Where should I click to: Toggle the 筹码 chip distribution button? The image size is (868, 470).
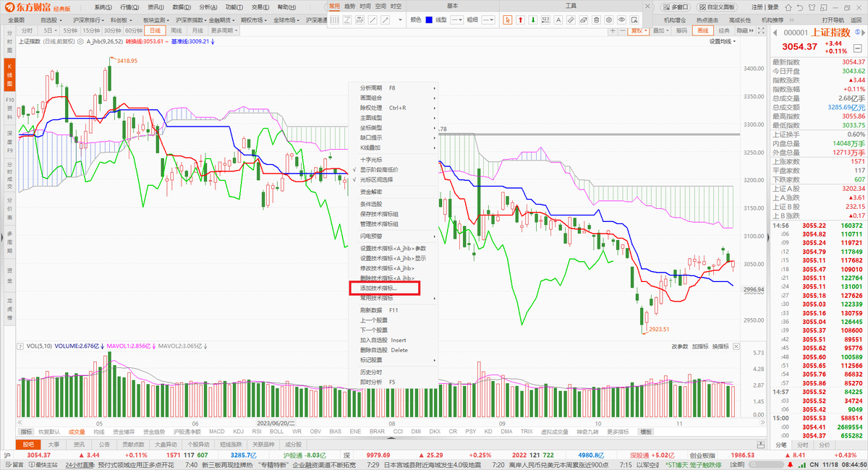pyautogui.click(x=680, y=30)
